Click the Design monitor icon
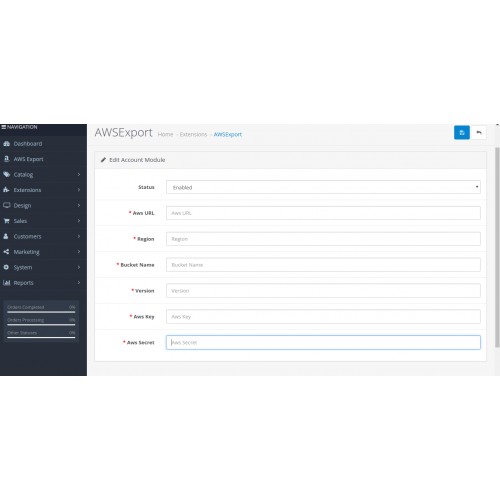The height and width of the screenshot is (500, 500). pyautogui.click(x=6, y=205)
